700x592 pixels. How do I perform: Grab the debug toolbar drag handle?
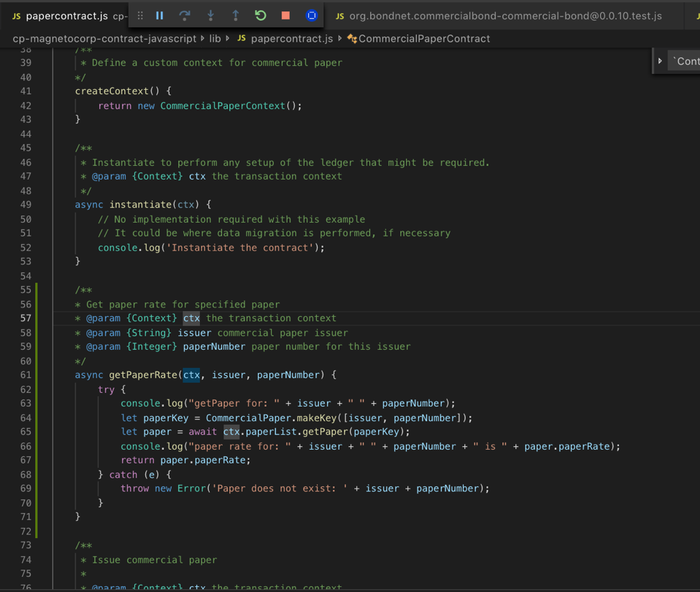click(140, 15)
